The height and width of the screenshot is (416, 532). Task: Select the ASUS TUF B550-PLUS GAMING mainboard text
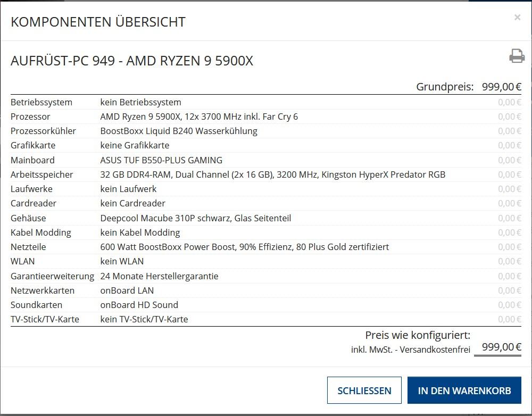(x=161, y=160)
